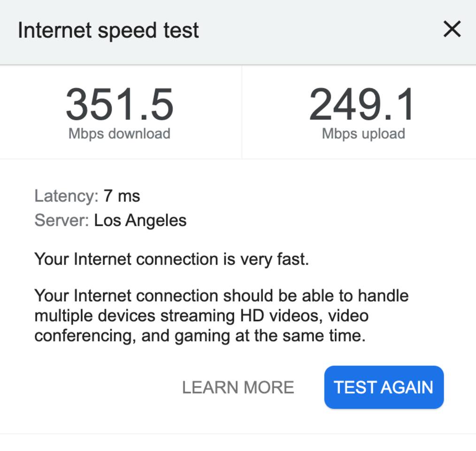Click empty header area beside the title

(x=319, y=31)
